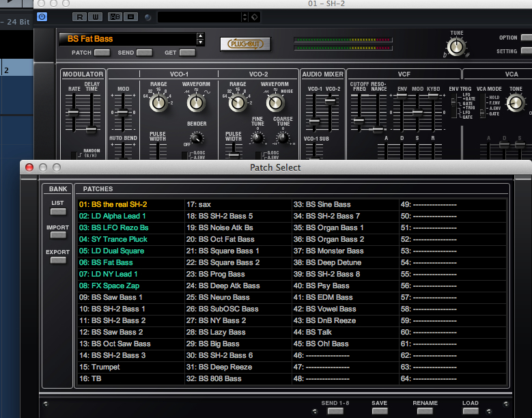Click the BENDER knob in VCO-1
This screenshot has width=532, height=418.
pyautogui.click(x=197, y=138)
